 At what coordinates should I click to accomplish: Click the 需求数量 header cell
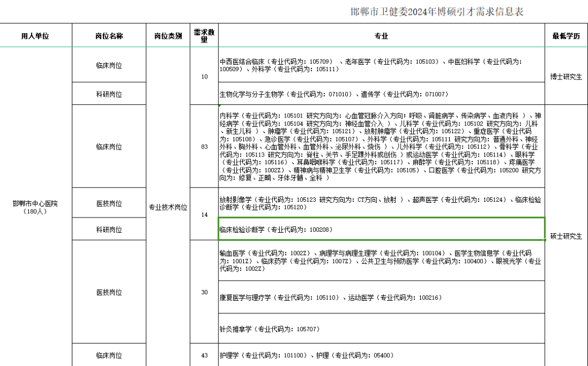tap(204, 36)
